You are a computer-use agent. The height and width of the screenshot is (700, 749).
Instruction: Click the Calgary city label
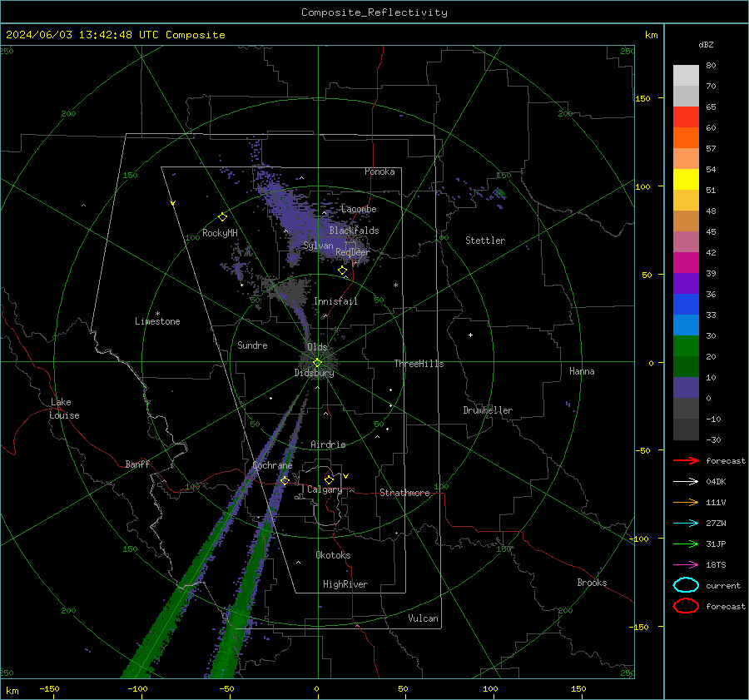click(325, 489)
